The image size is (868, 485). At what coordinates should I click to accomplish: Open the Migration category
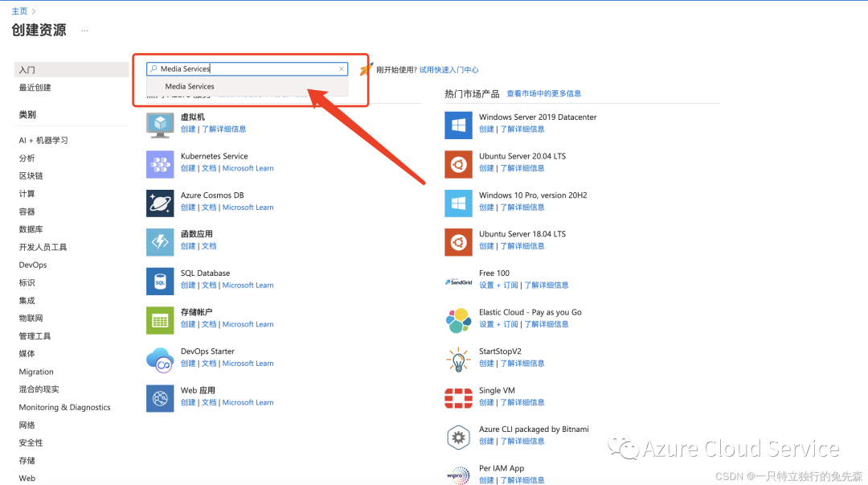pyautogui.click(x=36, y=372)
